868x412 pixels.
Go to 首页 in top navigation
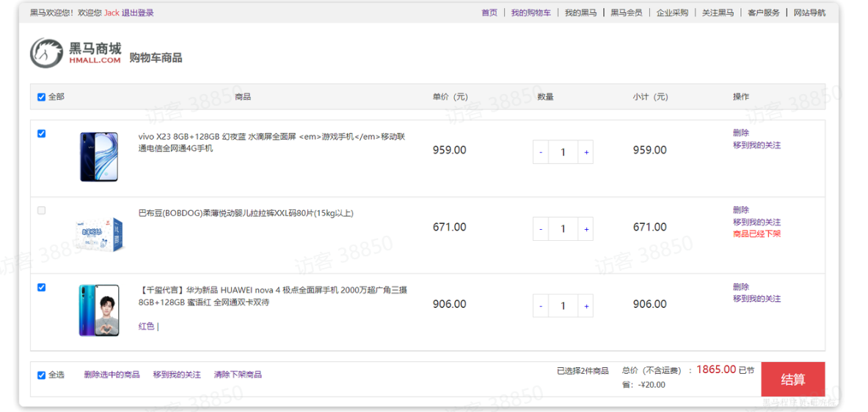coord(489,12)
